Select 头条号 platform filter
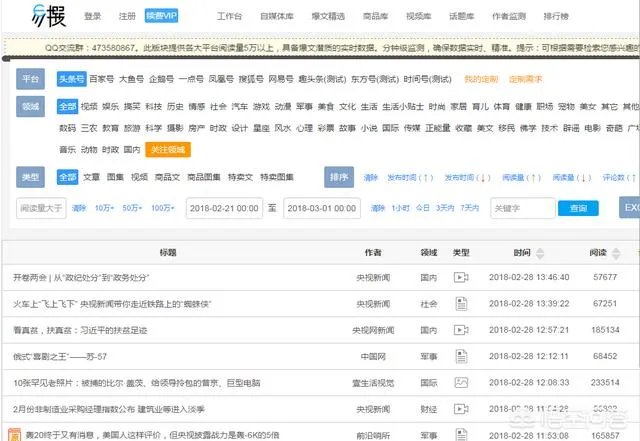Screen dimensions: 640x441 coord(71,79)
